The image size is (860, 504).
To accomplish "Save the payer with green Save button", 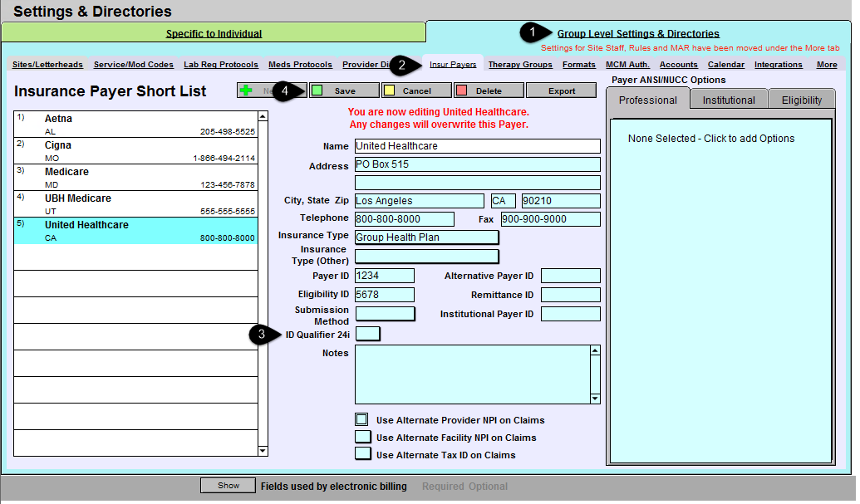I will pyautogui.click(x=344, y=91).
